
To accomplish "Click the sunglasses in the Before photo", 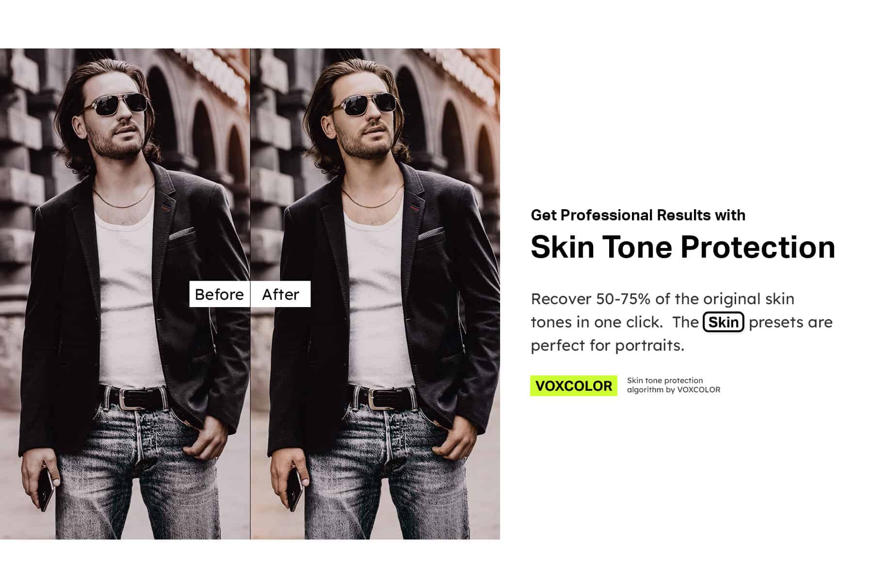I will click(115, 106).
